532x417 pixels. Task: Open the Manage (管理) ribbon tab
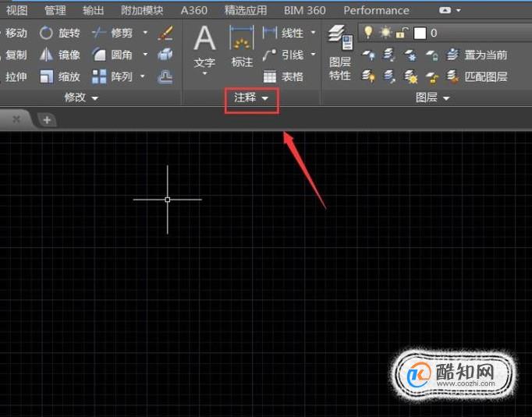pos(55,10)
